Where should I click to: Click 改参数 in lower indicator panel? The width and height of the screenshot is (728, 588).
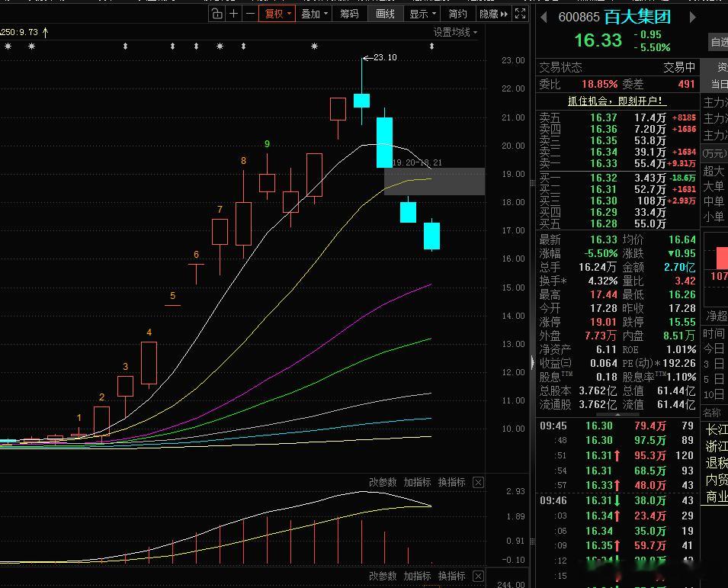coord(383,576)
